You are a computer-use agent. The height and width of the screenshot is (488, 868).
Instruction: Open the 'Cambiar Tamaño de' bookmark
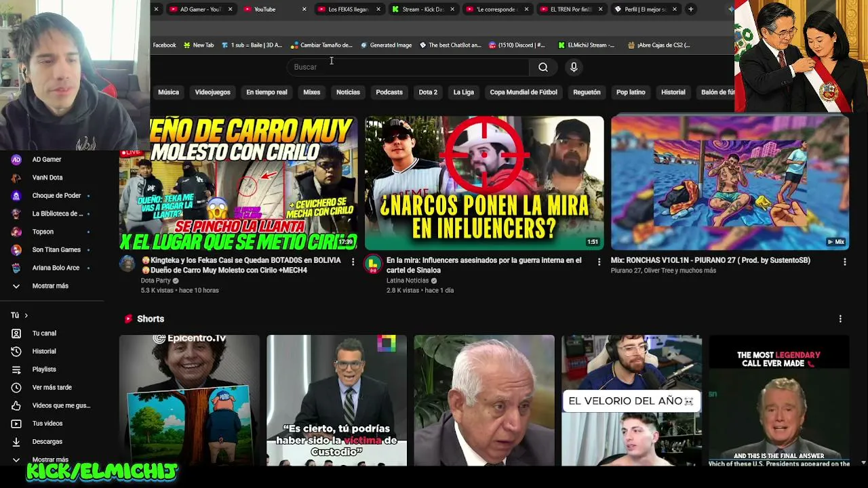click(321, 45)
